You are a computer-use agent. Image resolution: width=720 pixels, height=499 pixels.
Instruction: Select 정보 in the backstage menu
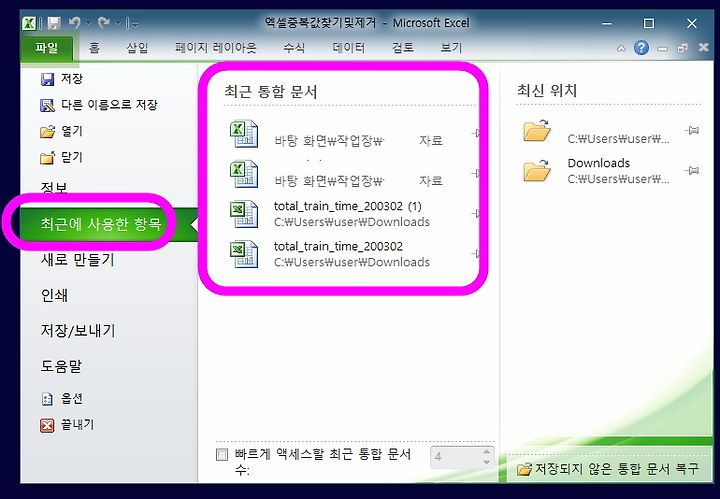pos(54,188)
